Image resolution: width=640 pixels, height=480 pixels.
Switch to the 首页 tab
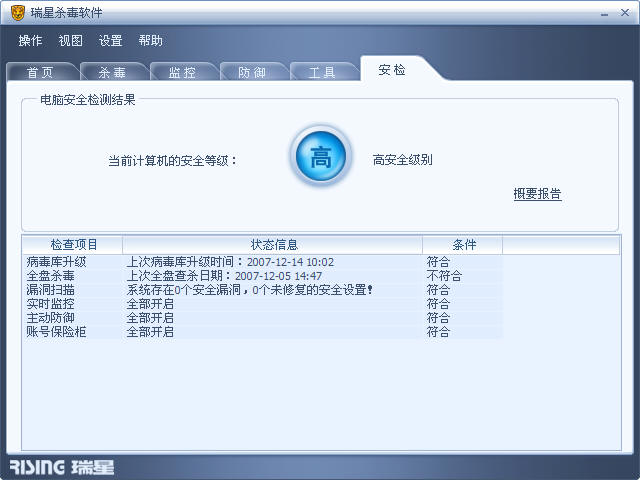click(x=41, y=72)
